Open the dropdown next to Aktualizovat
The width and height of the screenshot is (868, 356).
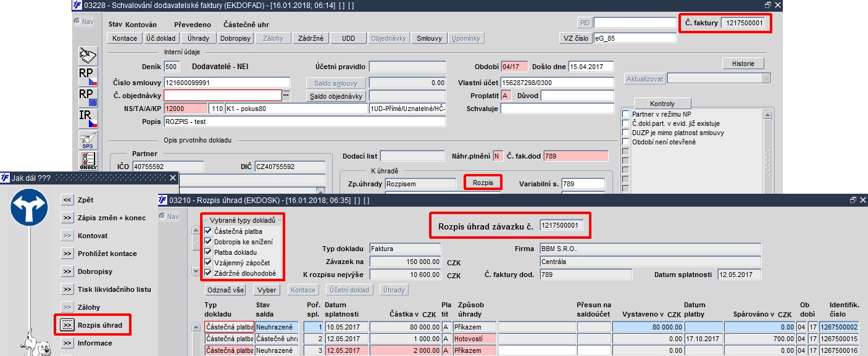(766, 79)
